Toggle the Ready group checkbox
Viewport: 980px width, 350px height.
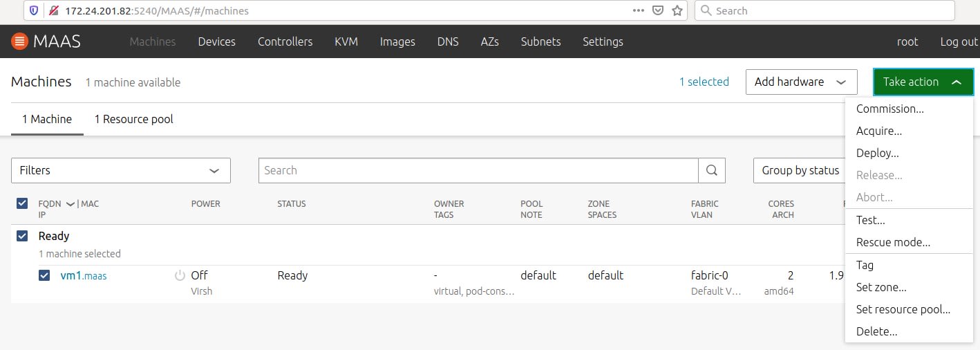[x=22, y=236]
